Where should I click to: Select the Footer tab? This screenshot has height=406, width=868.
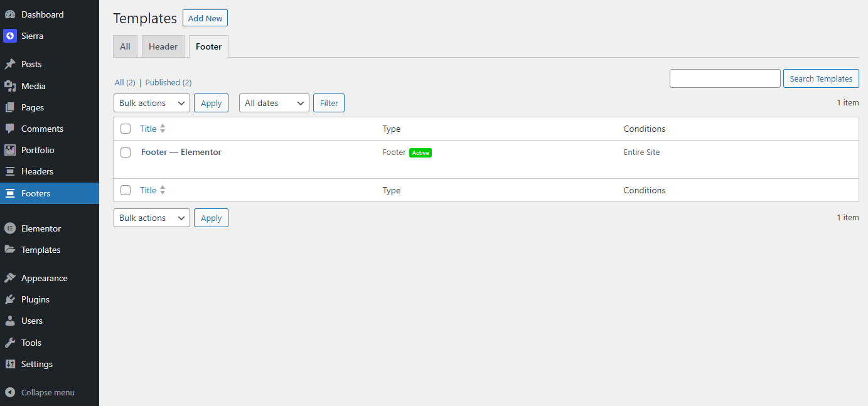pos(209,46)
